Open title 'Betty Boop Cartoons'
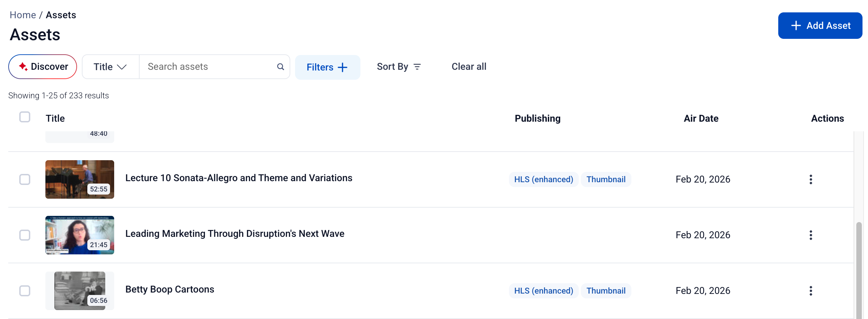Viewport: 868px width, 319px height. [170, 289]
